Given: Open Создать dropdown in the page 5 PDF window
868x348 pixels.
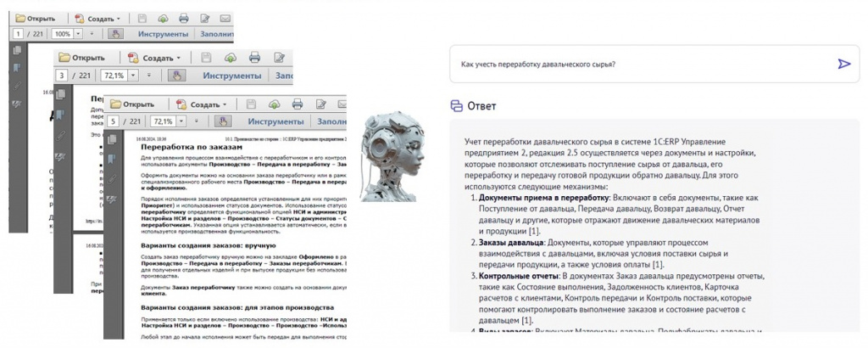Looking at the screenshot, I should 201,104.
